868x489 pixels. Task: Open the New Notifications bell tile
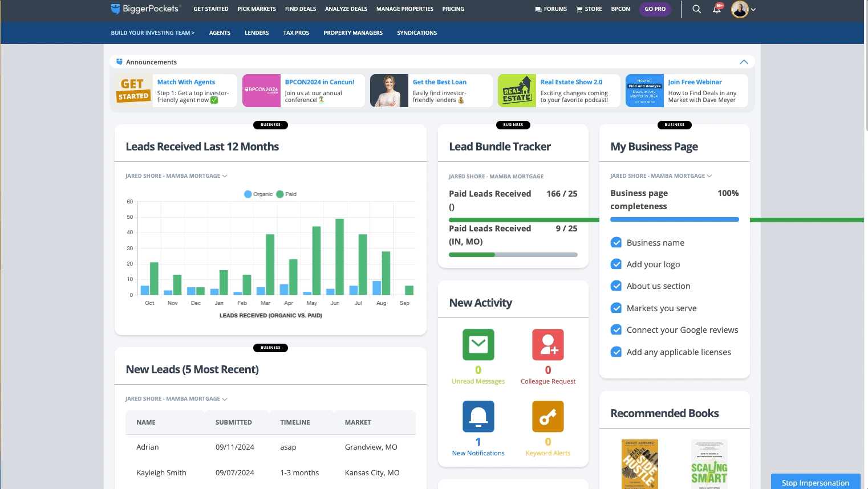(478, 417)
